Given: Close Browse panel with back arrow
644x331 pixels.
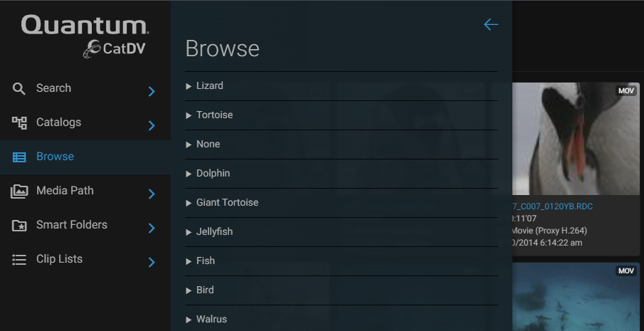Looking at the screenshot, I should tap(491, 25).
